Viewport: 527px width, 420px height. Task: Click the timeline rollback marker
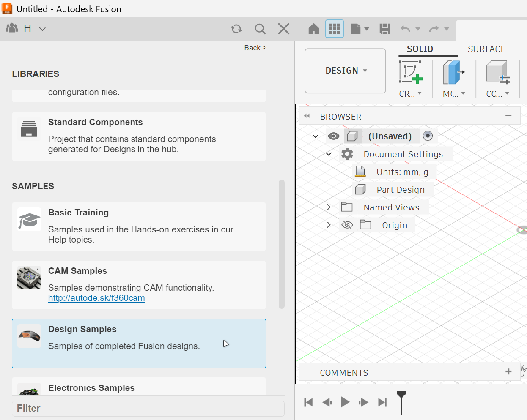(x=401, y=402)
